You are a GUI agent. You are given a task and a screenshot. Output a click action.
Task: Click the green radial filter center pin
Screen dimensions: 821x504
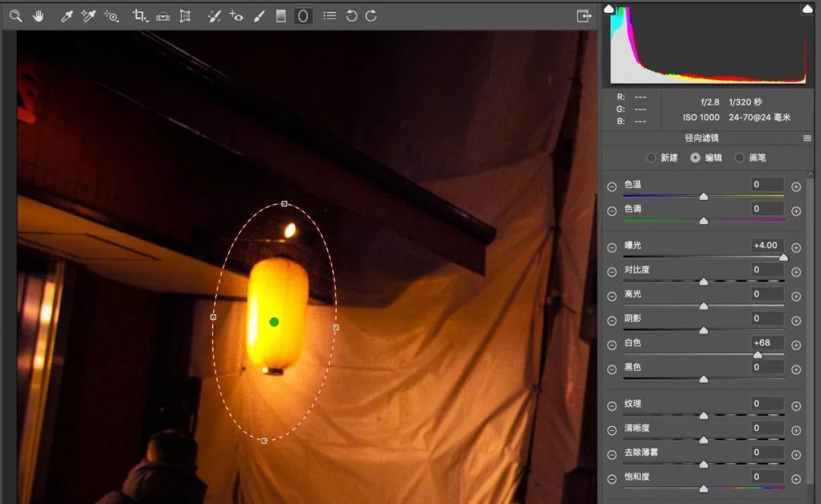[274, 322]
